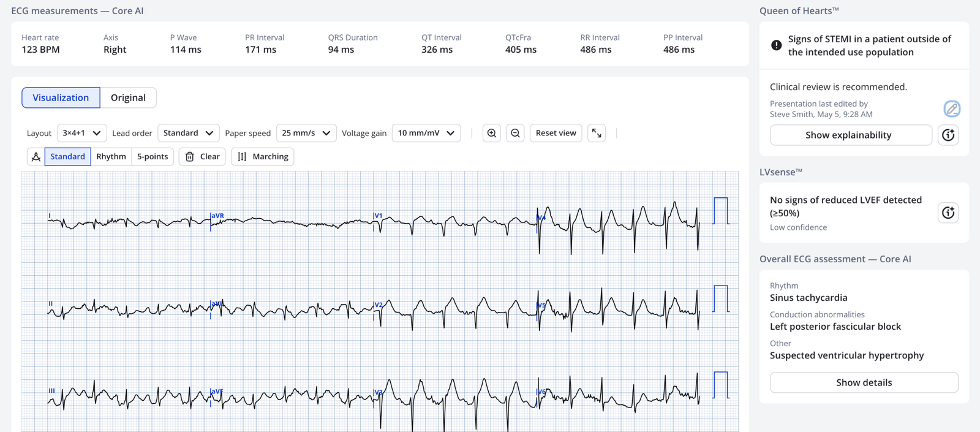Click the Show details button

click(864, 382)
